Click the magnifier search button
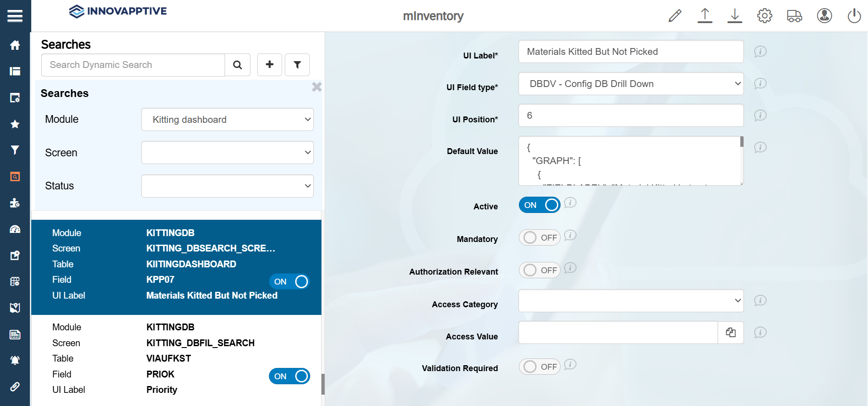This screenshot has height=406, width=868. point(237,65)
